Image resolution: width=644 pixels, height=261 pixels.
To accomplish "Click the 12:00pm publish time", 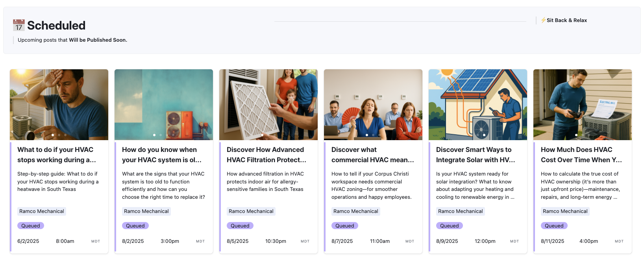I will [x=485, y=241].
